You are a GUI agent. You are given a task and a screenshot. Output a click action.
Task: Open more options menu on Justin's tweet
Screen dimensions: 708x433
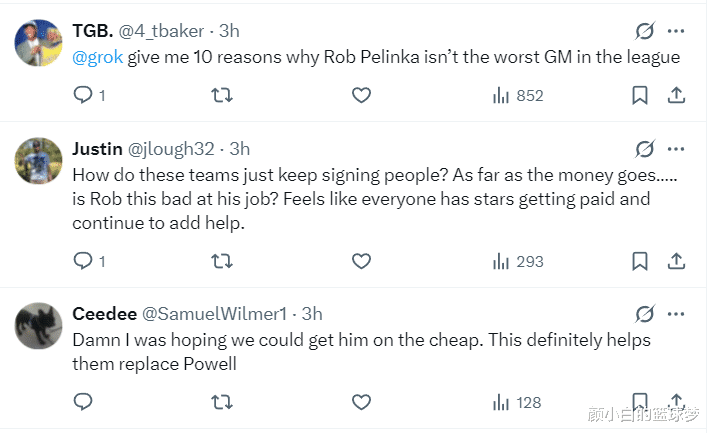(x=677, y=149)
